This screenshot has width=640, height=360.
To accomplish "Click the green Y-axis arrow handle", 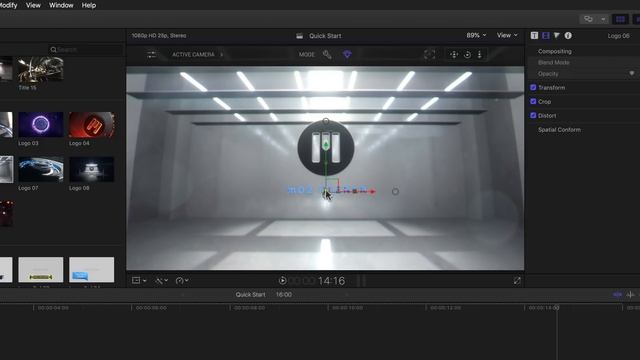I will [x=326, y=145].
